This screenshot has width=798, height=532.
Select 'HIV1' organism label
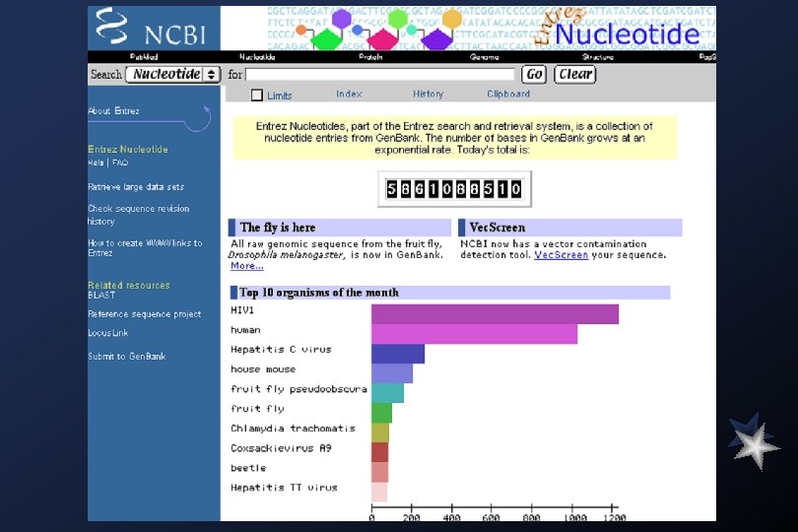(242, 310)
